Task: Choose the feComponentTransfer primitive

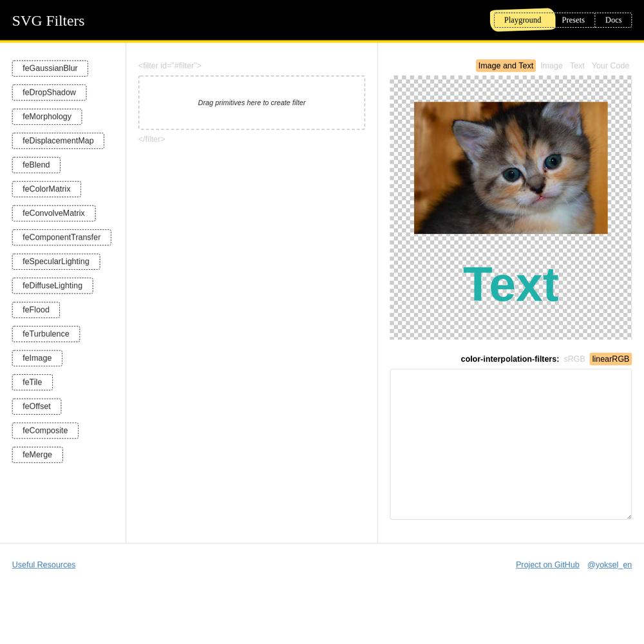Action: coord(62,238)
